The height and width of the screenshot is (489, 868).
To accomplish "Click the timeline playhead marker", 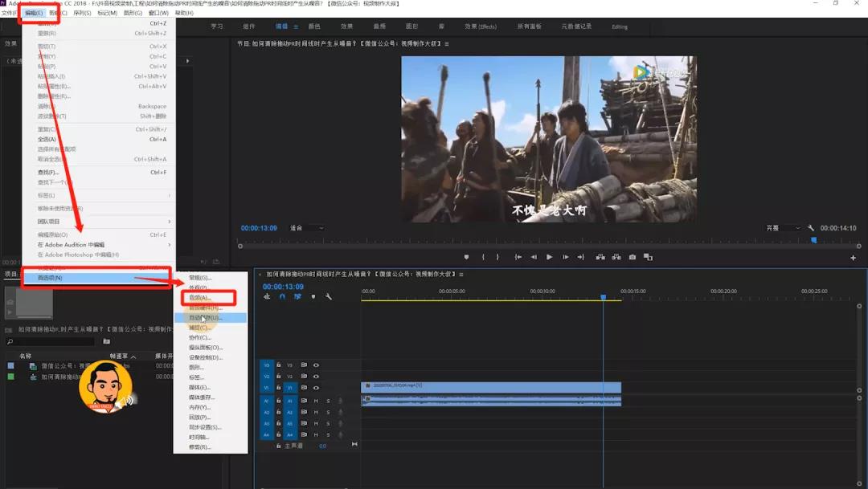I will 604,297.
